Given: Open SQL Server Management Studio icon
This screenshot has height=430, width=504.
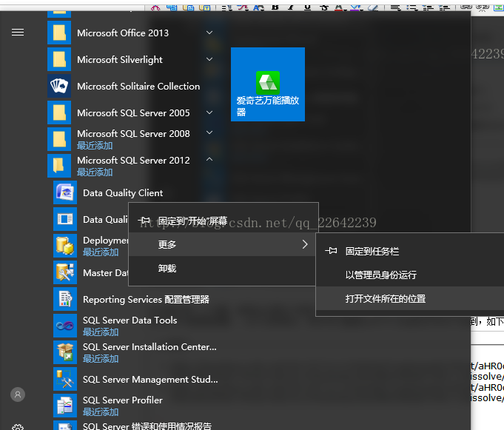Looking at the screenshot, I should click(65, 379).
